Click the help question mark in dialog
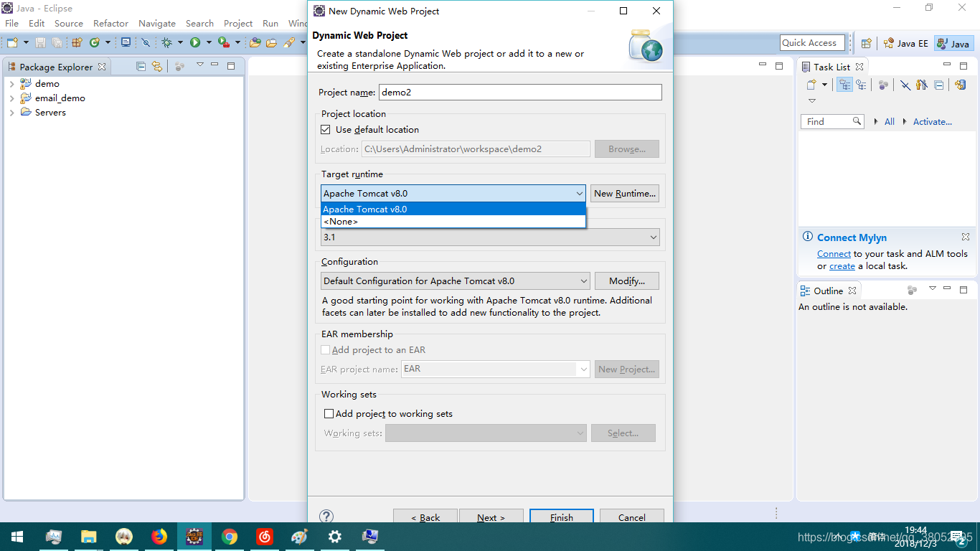The image size is (980, 551). tap(326, 517)
